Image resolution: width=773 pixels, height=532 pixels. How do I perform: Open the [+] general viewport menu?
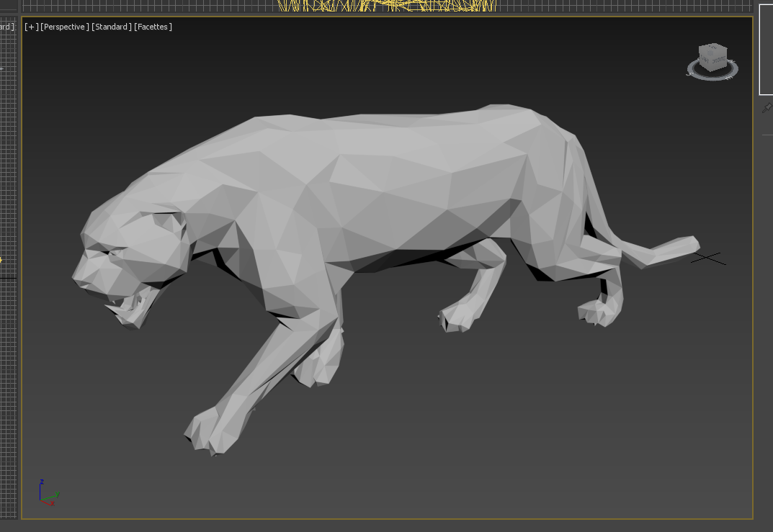(x=31, y=27)
